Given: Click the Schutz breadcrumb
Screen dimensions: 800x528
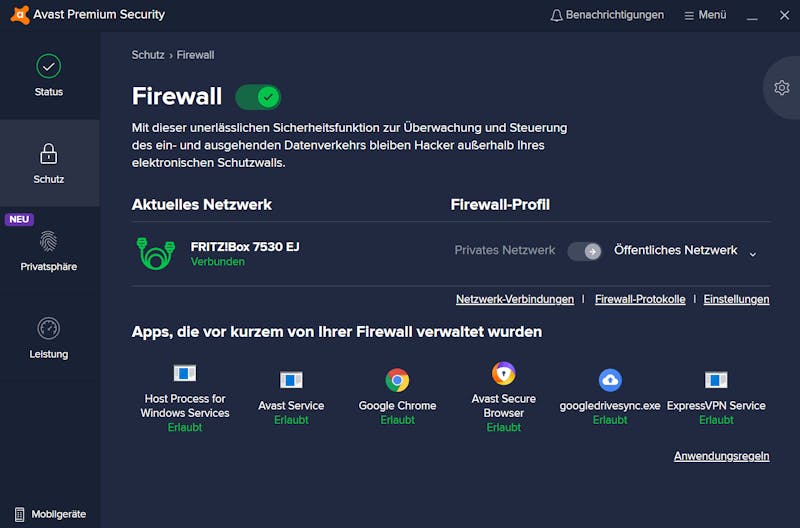Looking at the screenshot, I should 148,55.
